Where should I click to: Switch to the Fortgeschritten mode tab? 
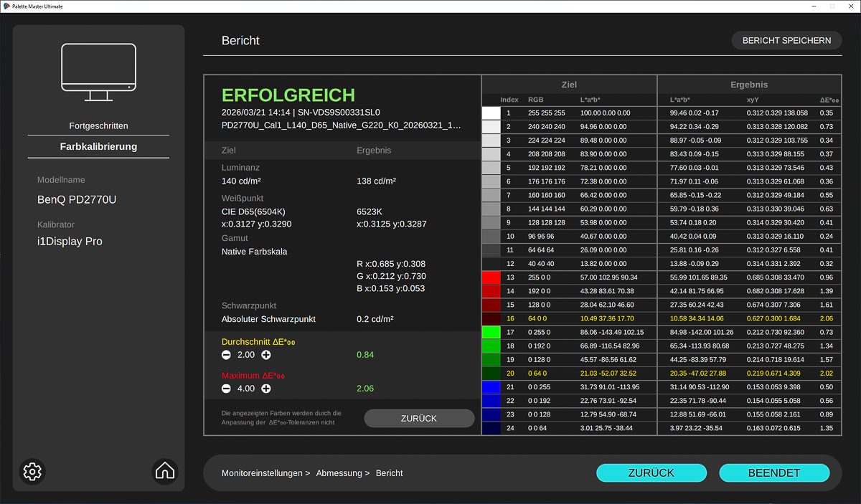98,125
